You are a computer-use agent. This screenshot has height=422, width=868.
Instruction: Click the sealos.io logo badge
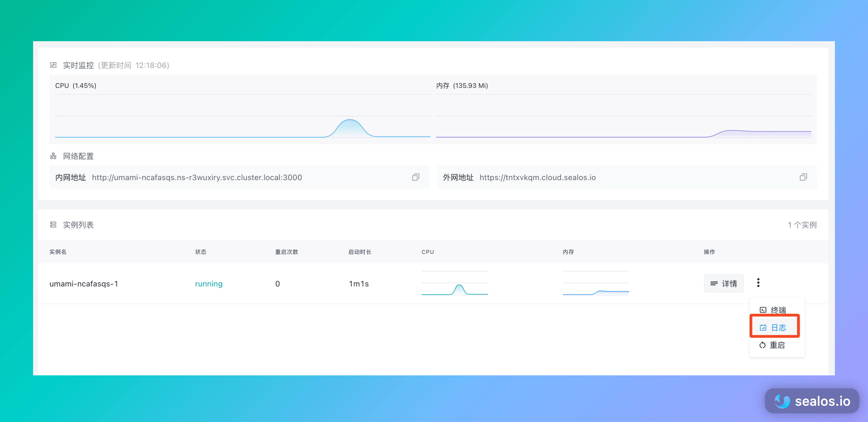[812, 401]
